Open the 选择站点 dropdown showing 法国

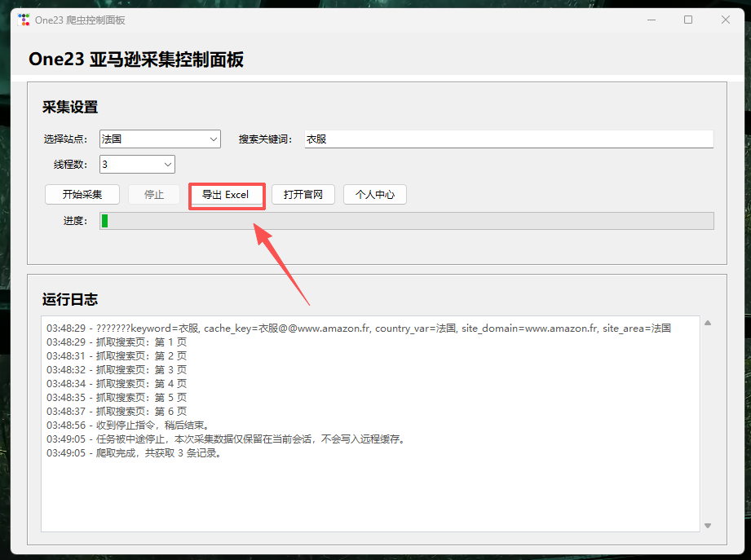(x=160, y=139)
